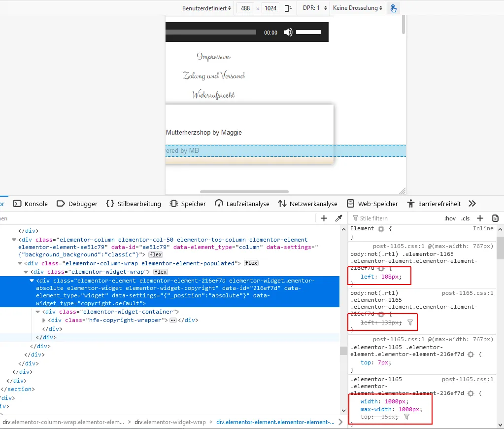This screenshot has height=429, width=504.
Task: Switch to the Barrierefreiheit tab
Action: pyautogui.click(x=434, y=204)
